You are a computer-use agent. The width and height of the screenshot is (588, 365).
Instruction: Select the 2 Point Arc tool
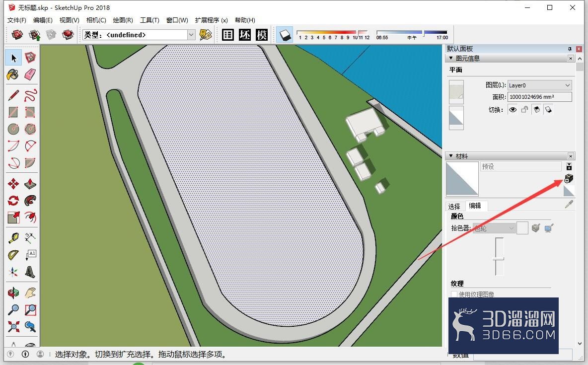30,146
